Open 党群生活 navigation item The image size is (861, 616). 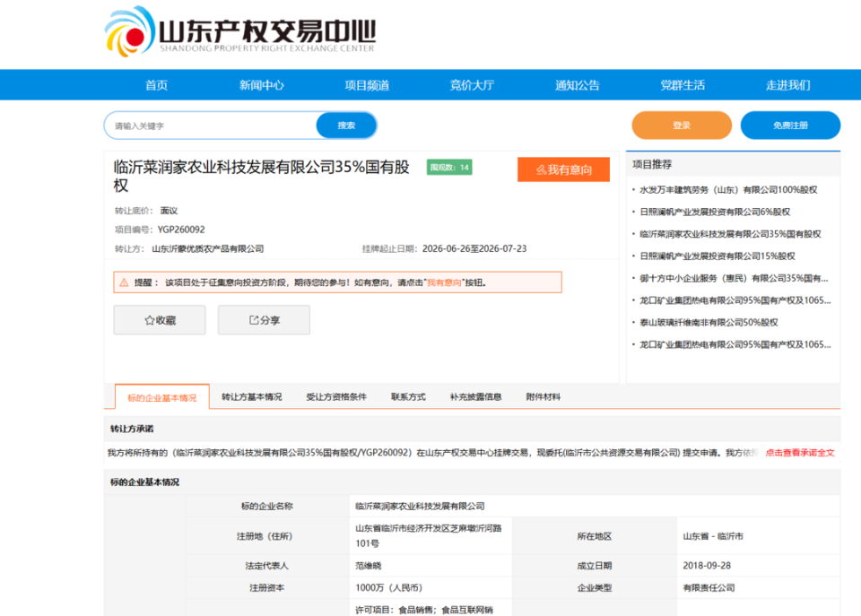[683, 85]
